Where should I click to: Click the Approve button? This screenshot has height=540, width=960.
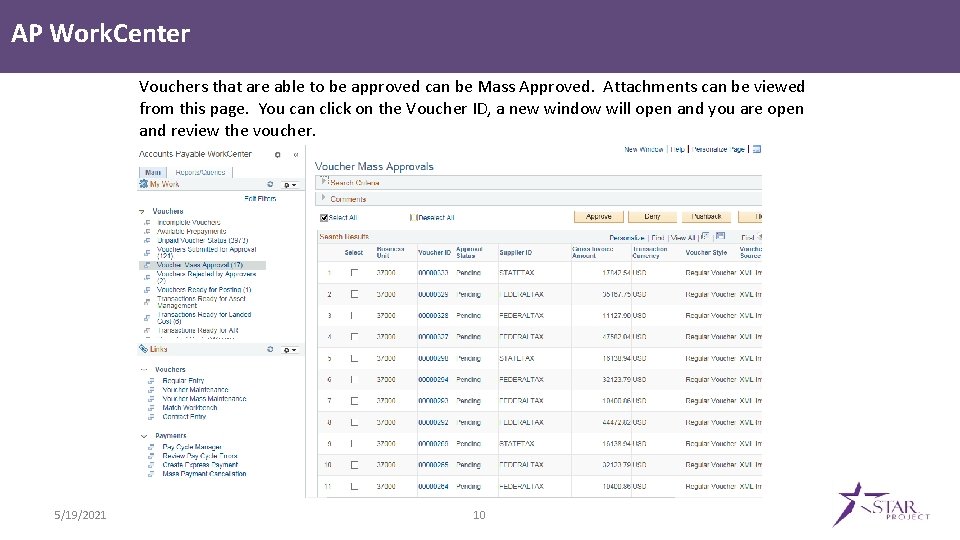click(598, 217)
